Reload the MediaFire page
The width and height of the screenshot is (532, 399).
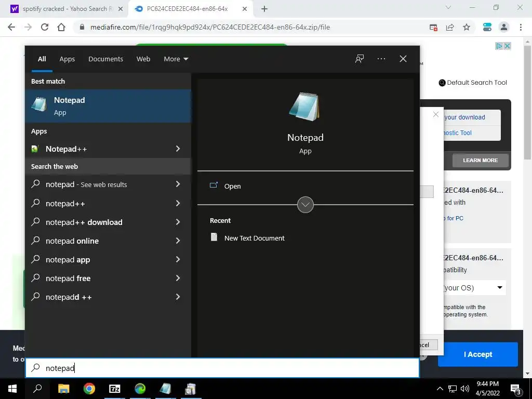pyautogui.click(x=45, y=27)
